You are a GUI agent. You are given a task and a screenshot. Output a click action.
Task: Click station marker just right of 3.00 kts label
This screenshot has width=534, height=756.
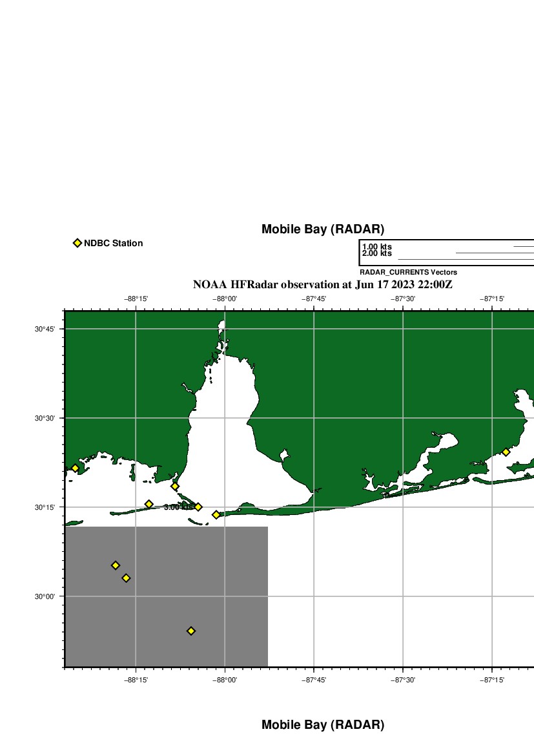pos(198,507)
